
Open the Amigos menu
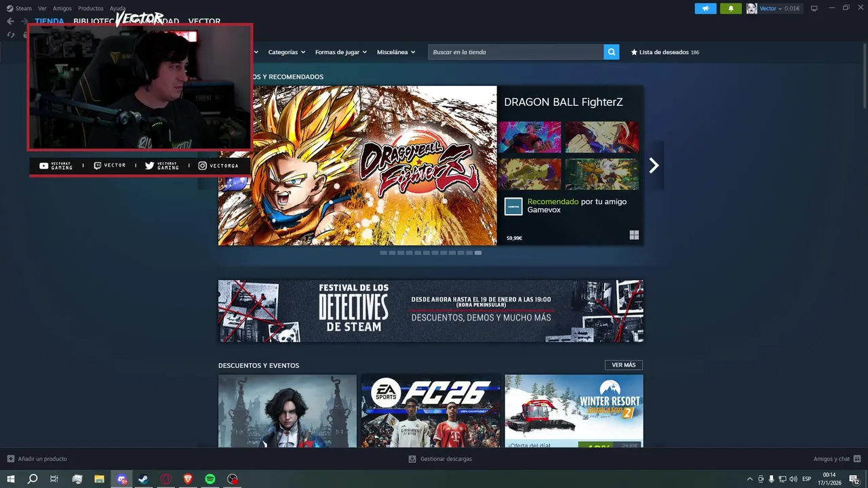coord(62,8)
